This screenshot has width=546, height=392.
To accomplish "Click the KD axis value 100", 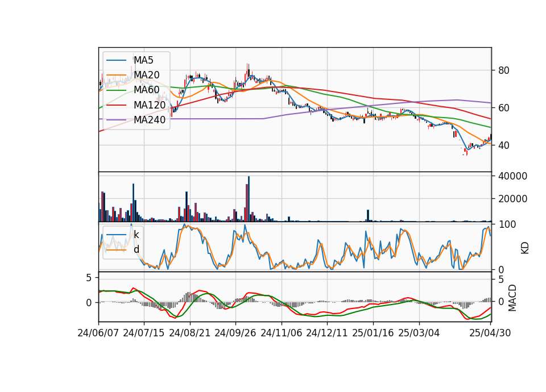I will [x=507, y=225].
